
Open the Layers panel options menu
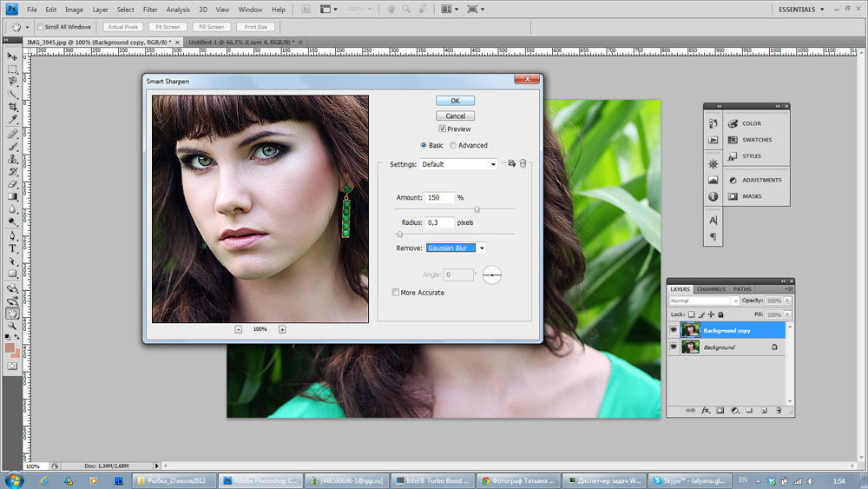coord(788,289)
